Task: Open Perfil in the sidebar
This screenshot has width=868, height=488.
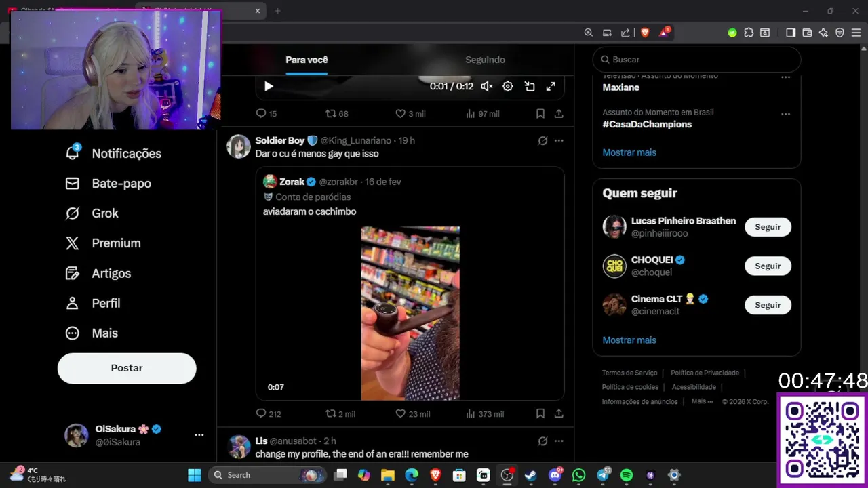Action: point(93,303)
